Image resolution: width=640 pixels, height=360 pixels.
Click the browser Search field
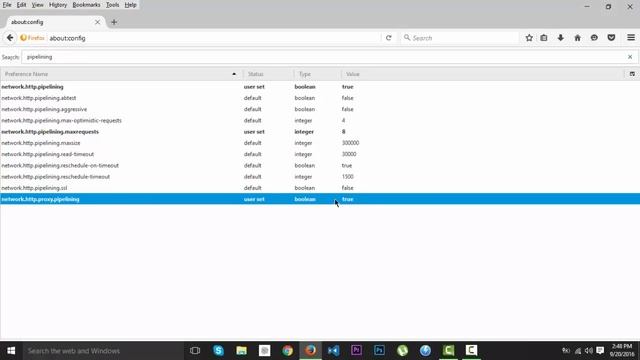pyautogui.click(x=459, y=38)
